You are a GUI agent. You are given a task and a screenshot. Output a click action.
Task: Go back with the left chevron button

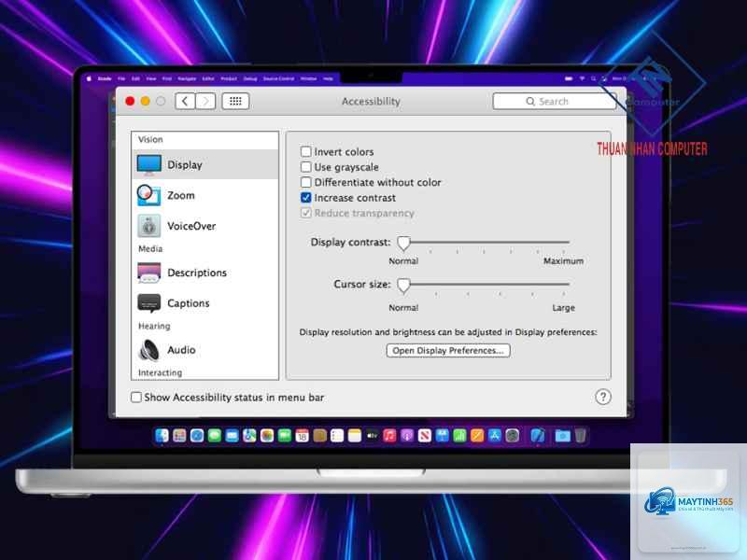(185, 101)
